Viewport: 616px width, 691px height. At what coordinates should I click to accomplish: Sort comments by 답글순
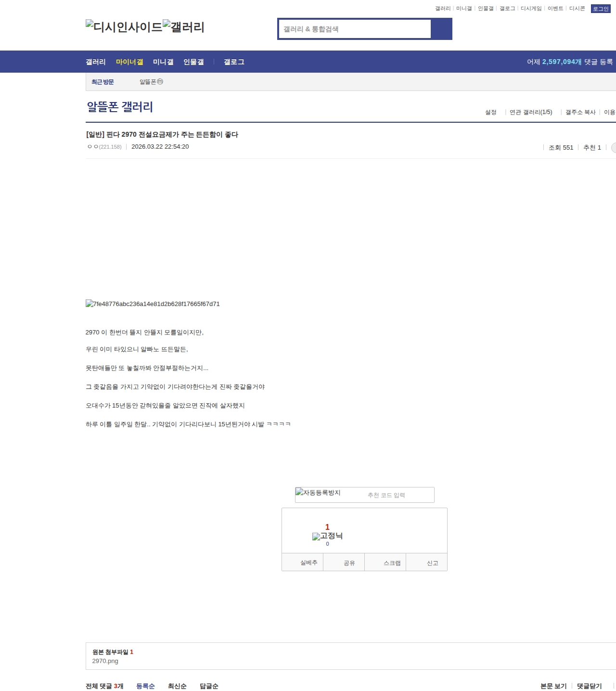[x=209, y=686]
